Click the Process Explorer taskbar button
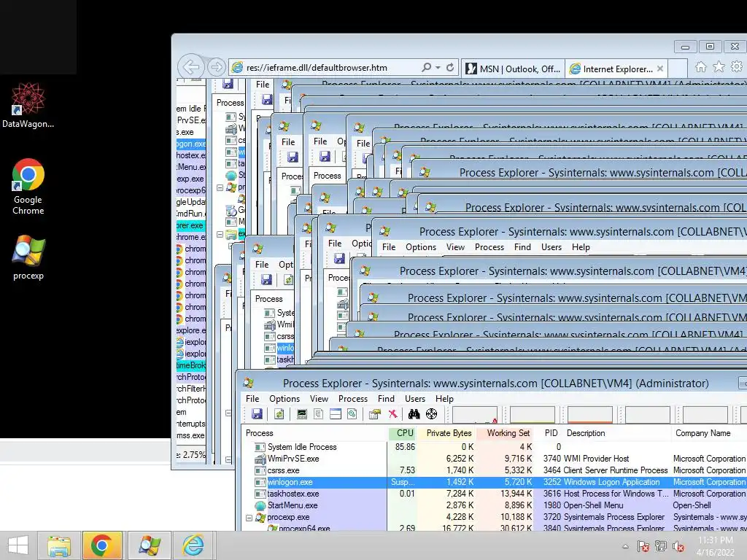This screenshot has width=747, height=560. [x=149, y=545]
